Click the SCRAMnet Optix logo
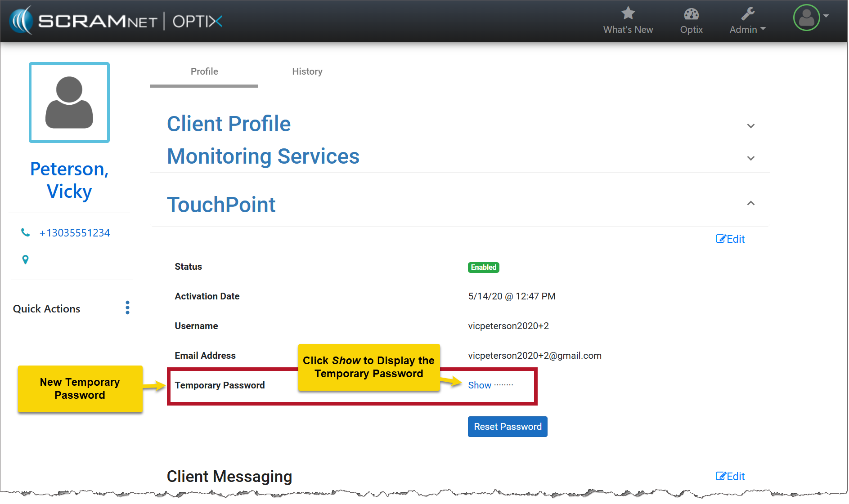 [x=116, y=21]
